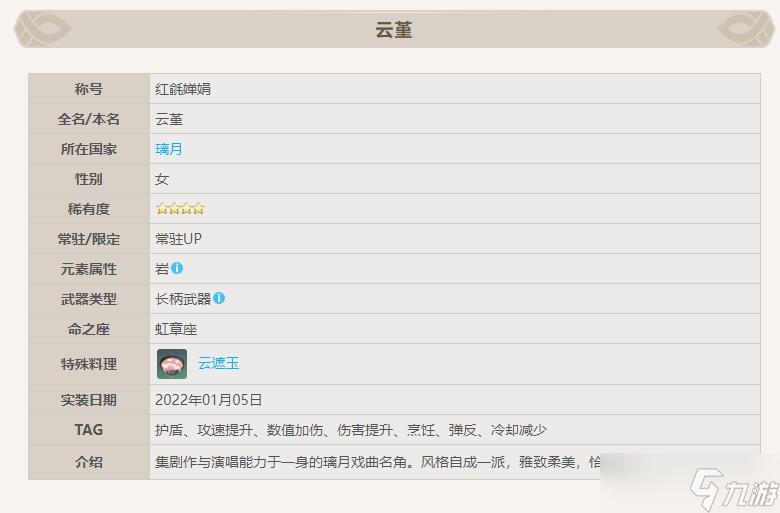
Task: Click the 常驻/限定 row label
Action: click(x=89, y=239)
